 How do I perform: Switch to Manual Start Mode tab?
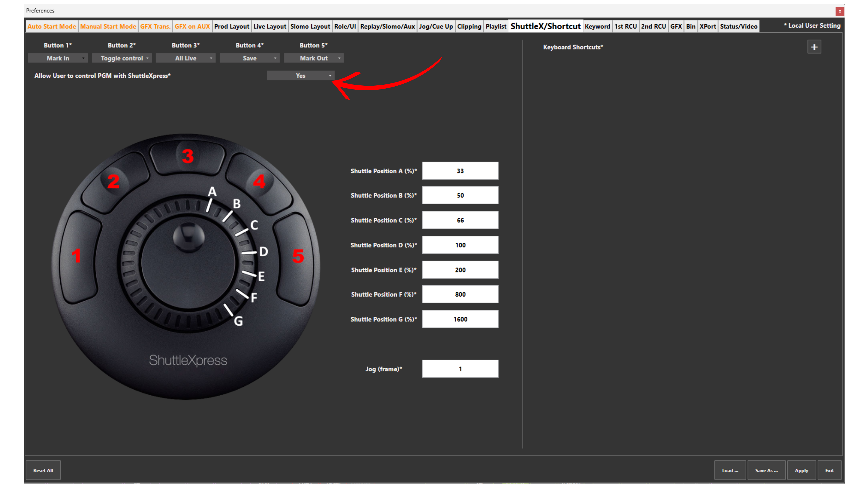tap(108, 26)
